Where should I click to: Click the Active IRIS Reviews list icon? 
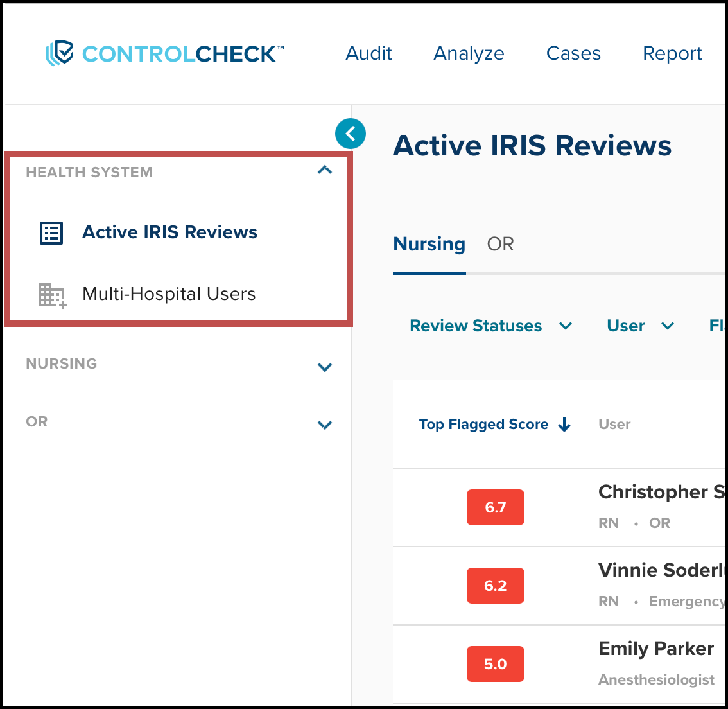tap(51, 232)
